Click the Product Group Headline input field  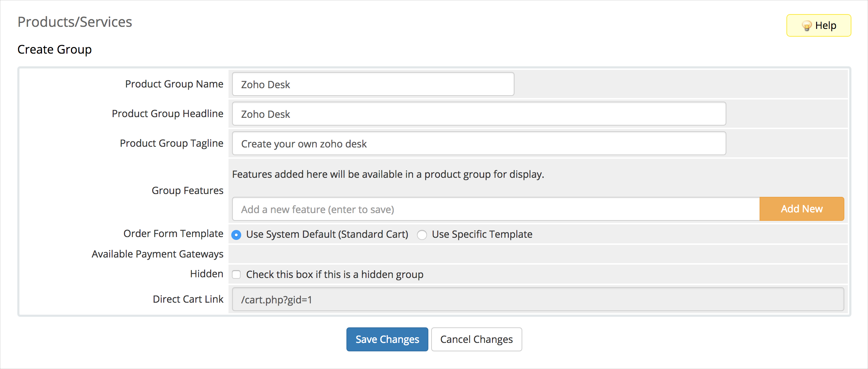tap(479, 114)
